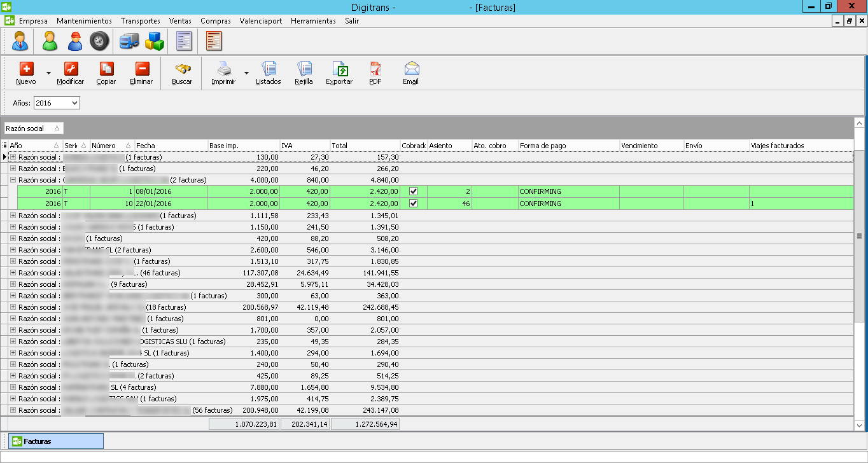Open the Imprimir dropdown arrow

[246, 73]
